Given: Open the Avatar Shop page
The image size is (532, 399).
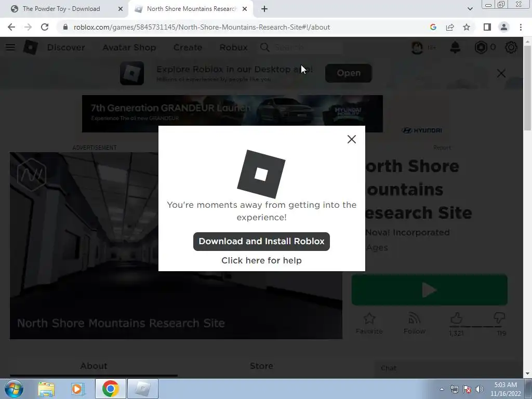Looking at the screenshot, I should coord(129,47).
